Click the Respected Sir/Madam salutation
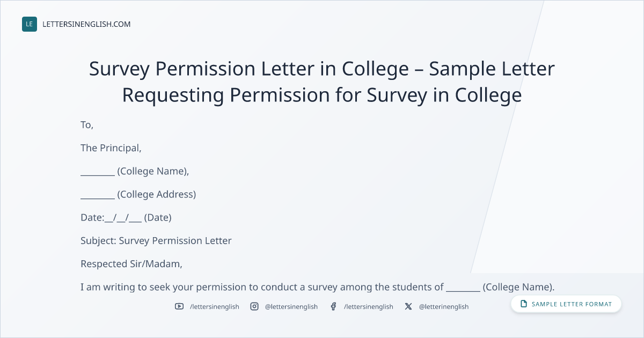Image resolution: width=644 pixels, height=338 pixels. point(131,264)
